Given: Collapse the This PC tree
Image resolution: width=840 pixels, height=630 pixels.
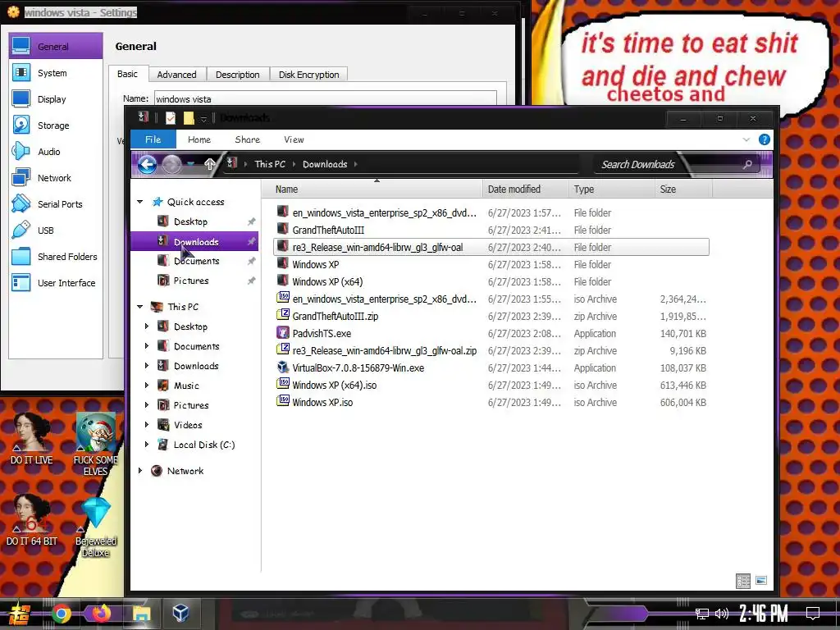Looking at the screenshot, I should (x=139, y=307).
